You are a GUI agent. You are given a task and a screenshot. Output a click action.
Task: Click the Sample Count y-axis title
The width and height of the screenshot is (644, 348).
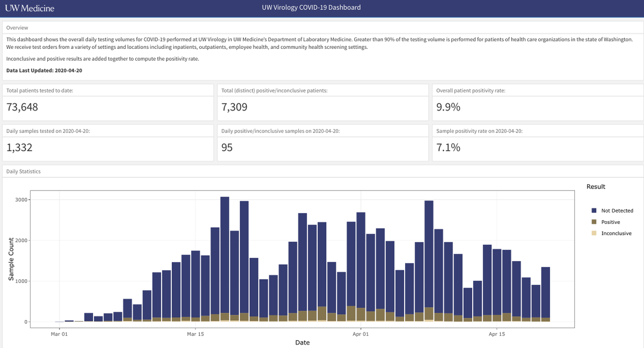pyautogui.click(x=10, y=259)
